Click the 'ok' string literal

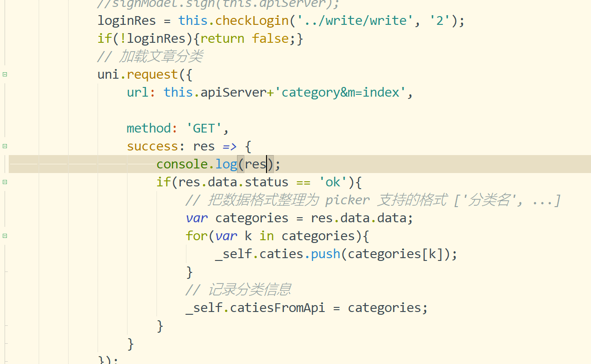click(332, 182)
